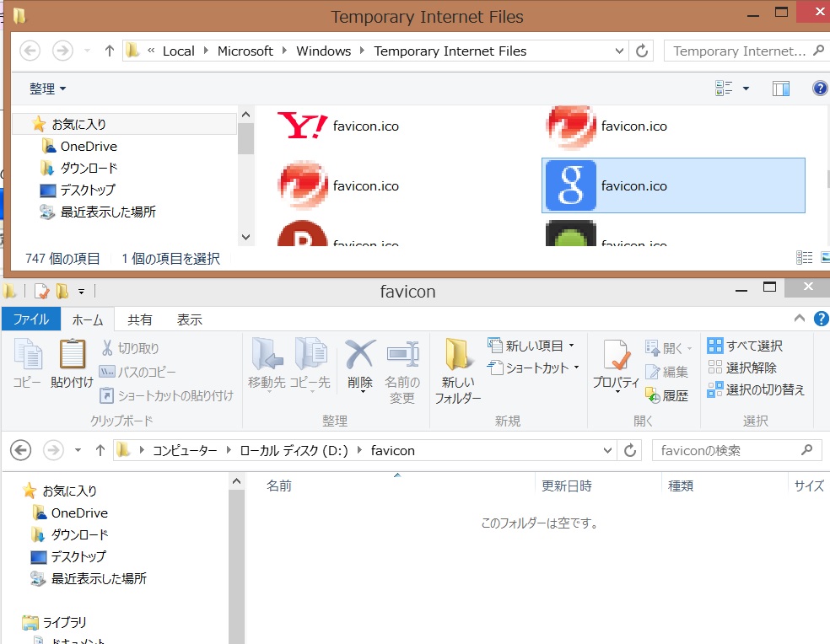
Task: Open デスクトップ in the Temporary Internet Files sidebar
Action: click(x=78, y=190)
